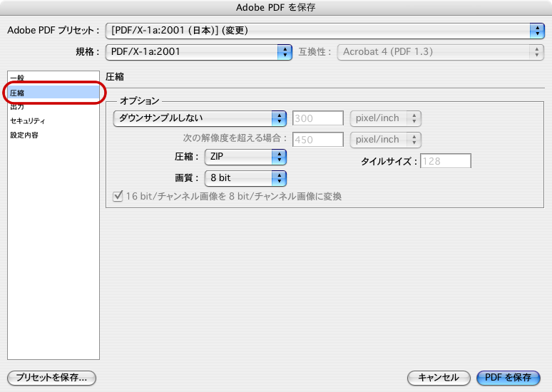The image size is (552, 392).
Task: Open pixel/inch dropdown next to 300 field
Action: tap(386, 118)
